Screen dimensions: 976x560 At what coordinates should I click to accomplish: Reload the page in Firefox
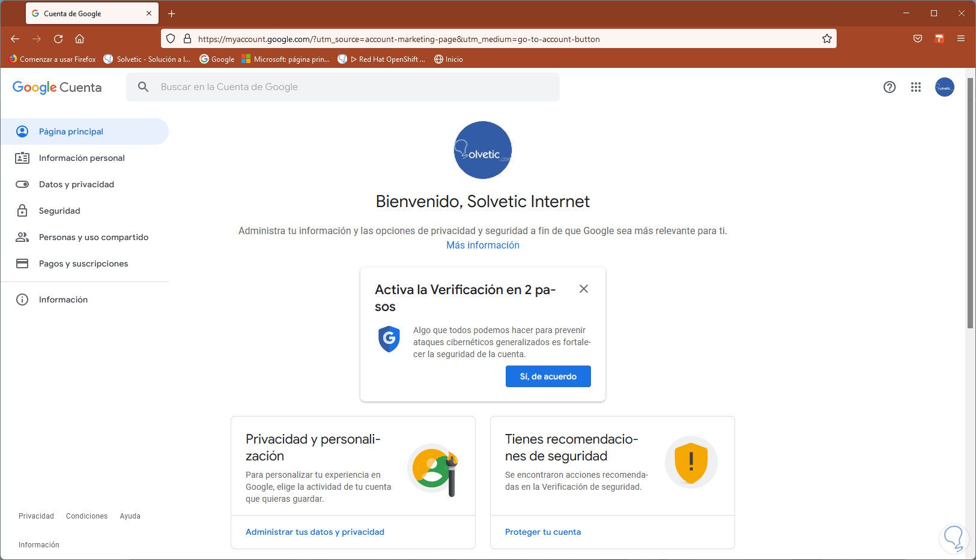point(58,39)
